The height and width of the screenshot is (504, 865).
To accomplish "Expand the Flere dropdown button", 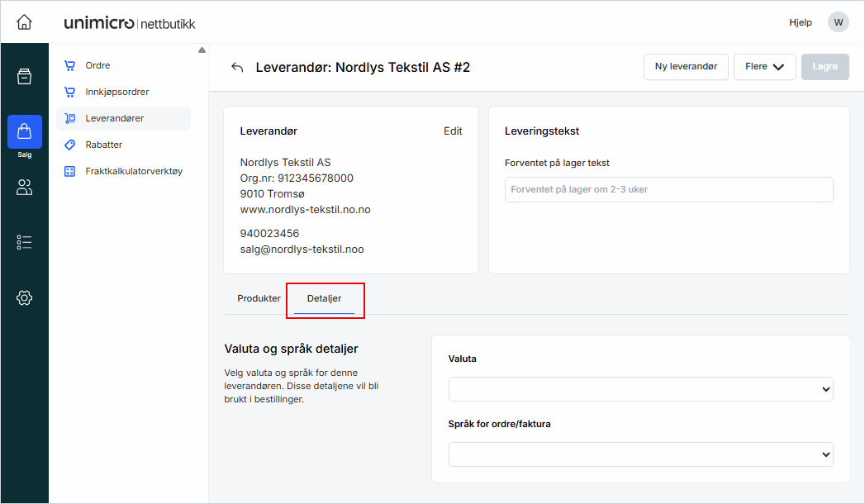I will click(764, 67).
